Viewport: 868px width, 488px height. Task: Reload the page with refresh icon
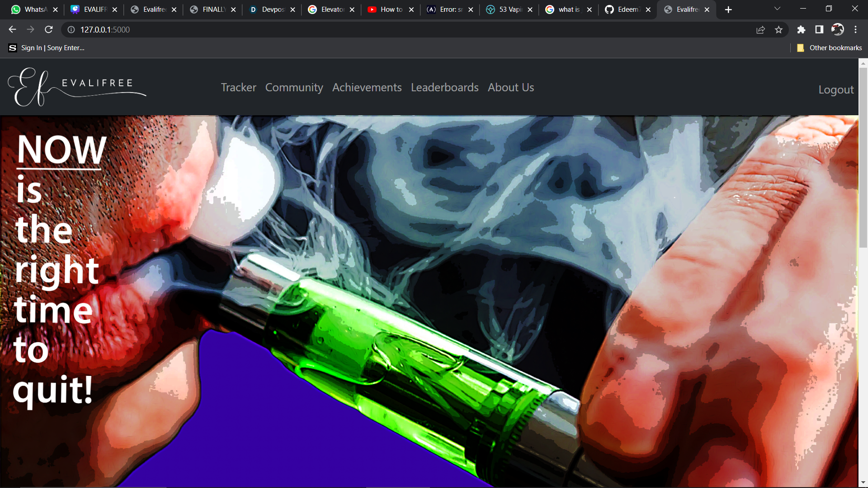49,29
